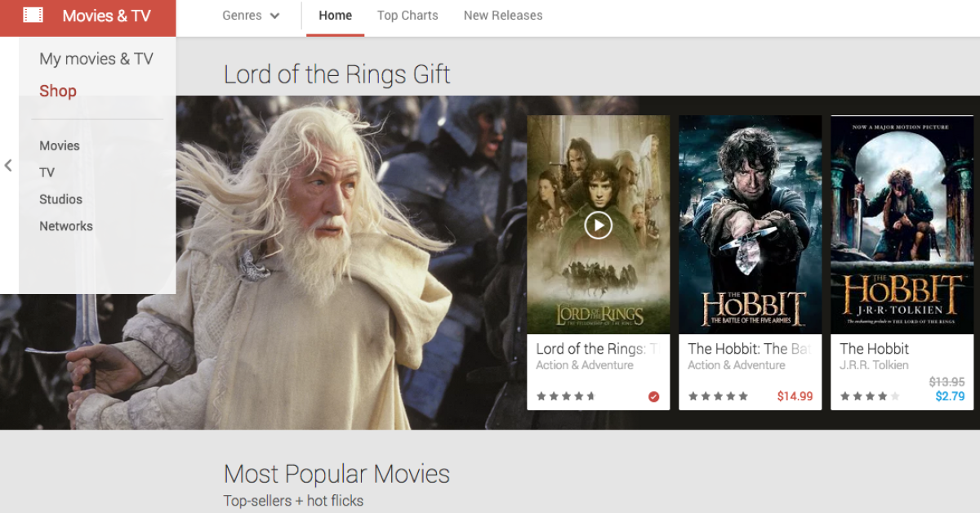Click the film strip Movies & TV icon
The image size is (980, 513).
tap(33, 15)
